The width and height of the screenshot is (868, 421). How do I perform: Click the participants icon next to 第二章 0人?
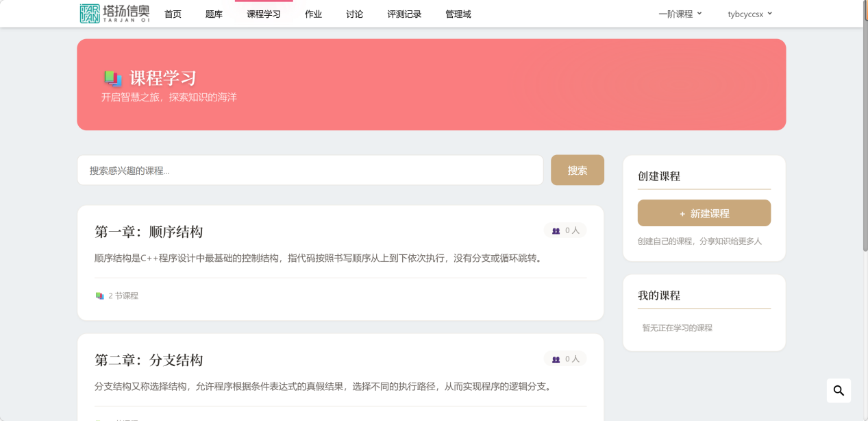[x=555, y=359]
